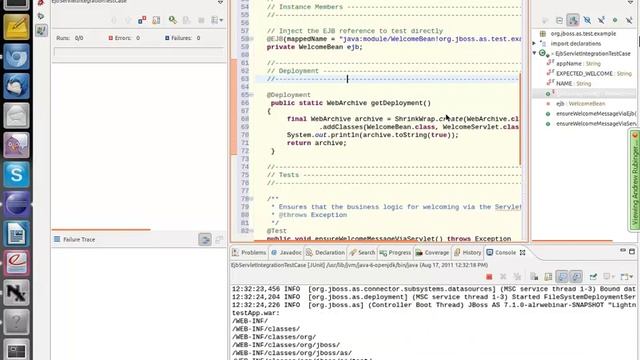Click the Compare Actual With Expected icon
640x360 pixels.
219,240
